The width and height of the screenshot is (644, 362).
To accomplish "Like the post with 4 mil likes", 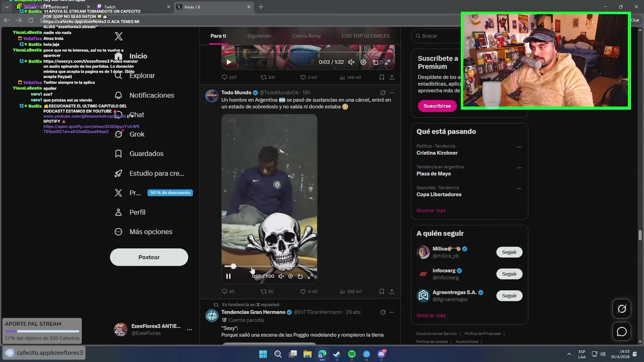I will 308,292.
